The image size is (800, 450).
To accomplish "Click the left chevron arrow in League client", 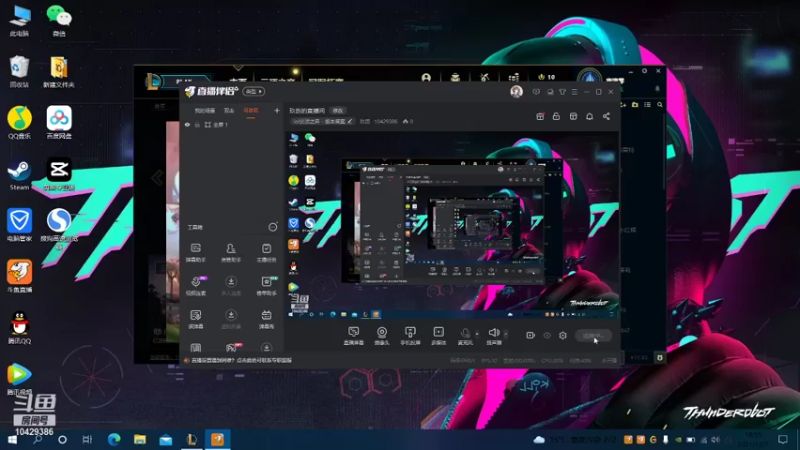I will click(157, 178).
